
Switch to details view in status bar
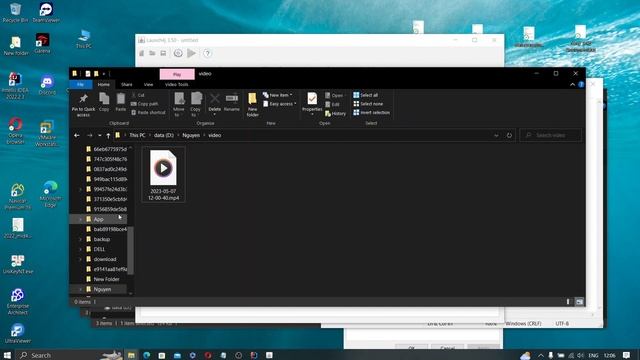(568, 302)
